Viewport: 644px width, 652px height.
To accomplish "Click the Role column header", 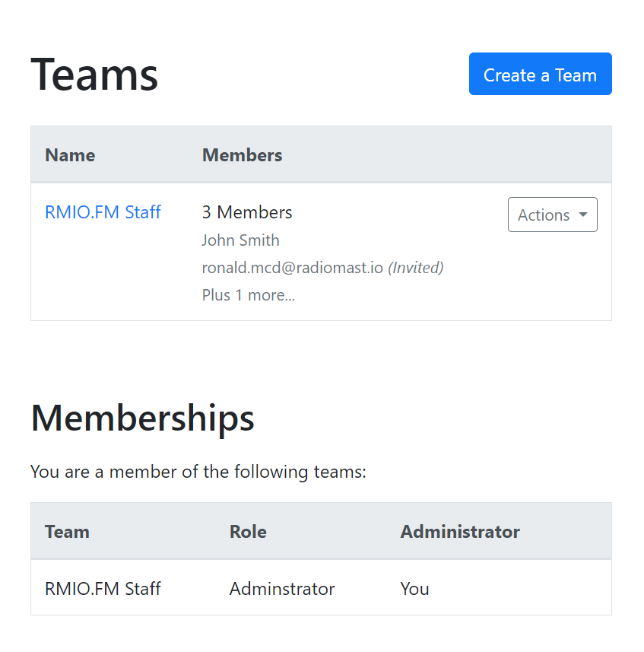I will [x=248, y=532].
